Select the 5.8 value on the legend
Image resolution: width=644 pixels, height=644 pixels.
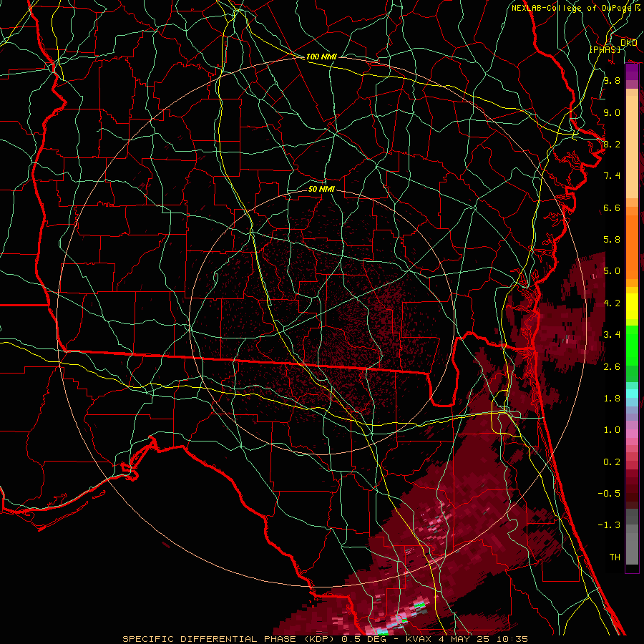pos(612,240)
